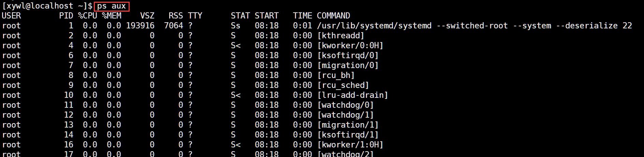Click the /usr/lib/systemd/systemd command text

pos(374,26)
